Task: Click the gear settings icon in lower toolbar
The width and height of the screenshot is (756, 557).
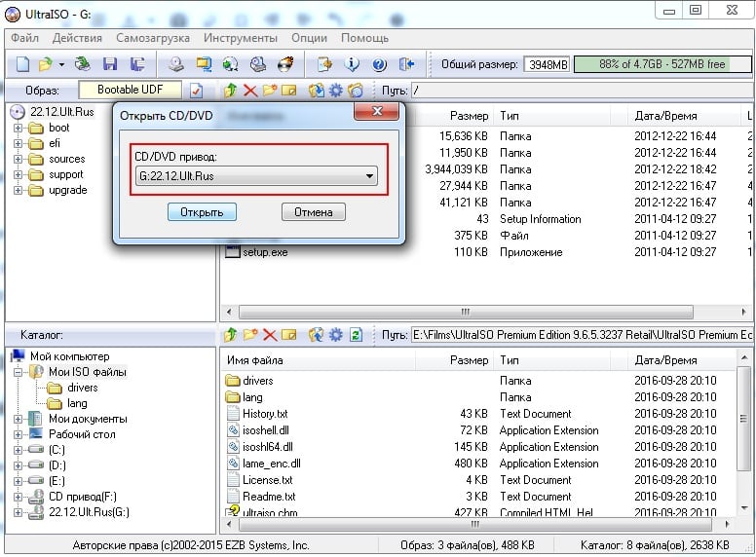Action: point(336,335)
